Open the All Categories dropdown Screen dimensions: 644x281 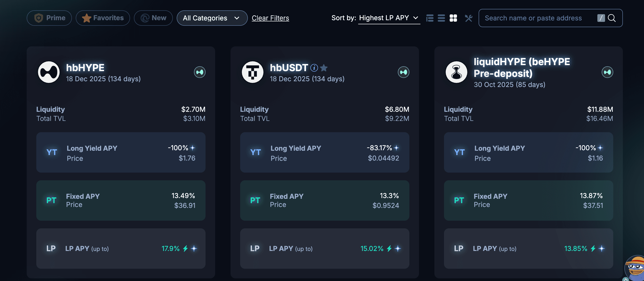(x=212, y=18)
